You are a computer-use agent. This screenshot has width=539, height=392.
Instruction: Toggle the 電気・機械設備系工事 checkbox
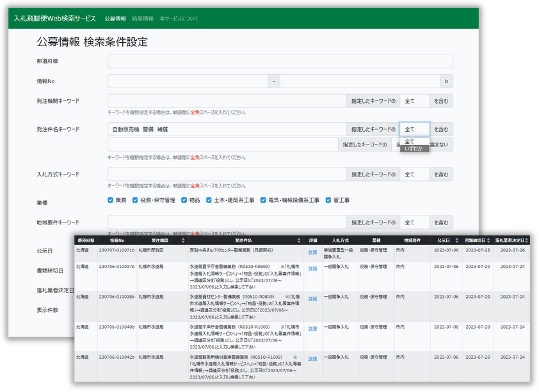point(263,200)
